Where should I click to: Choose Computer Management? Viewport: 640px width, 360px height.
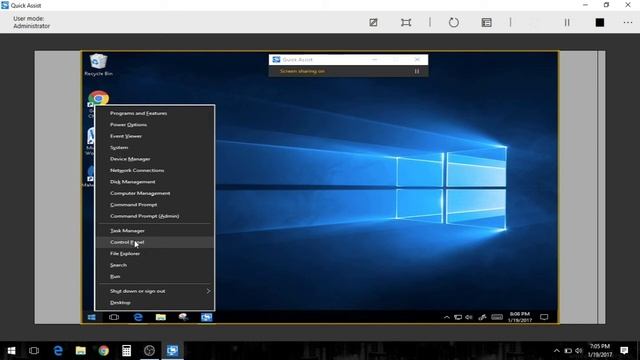click(x=155, y=193)
